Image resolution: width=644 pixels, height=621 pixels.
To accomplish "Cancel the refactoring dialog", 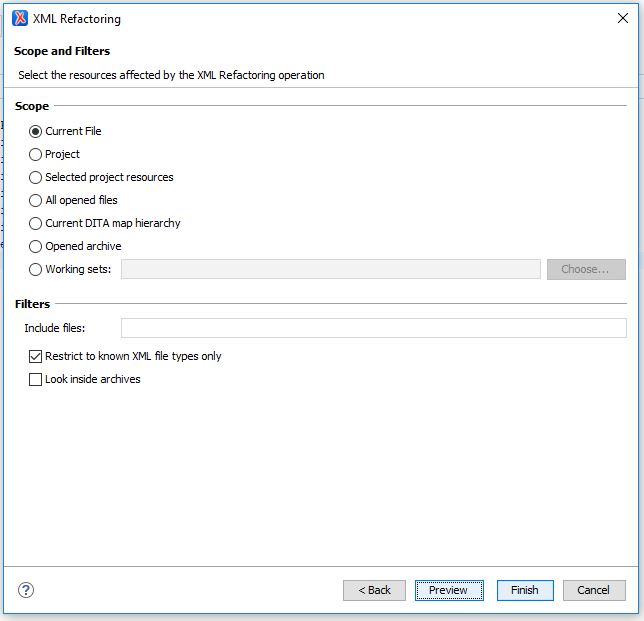I will pyautogui.click(x=594, y=590).
